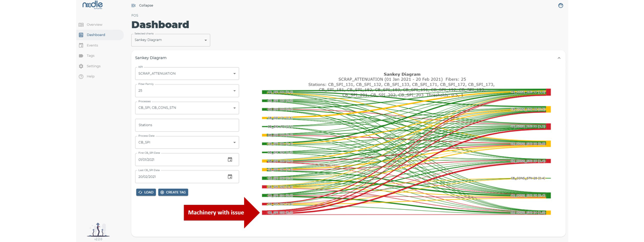
Task: Open the Processes dropdown
Action: click(187, 108)
